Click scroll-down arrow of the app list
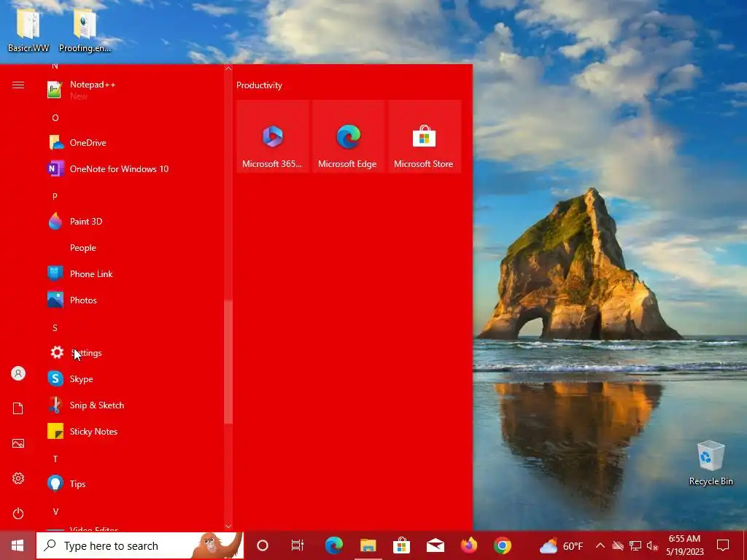 (228, 526)
